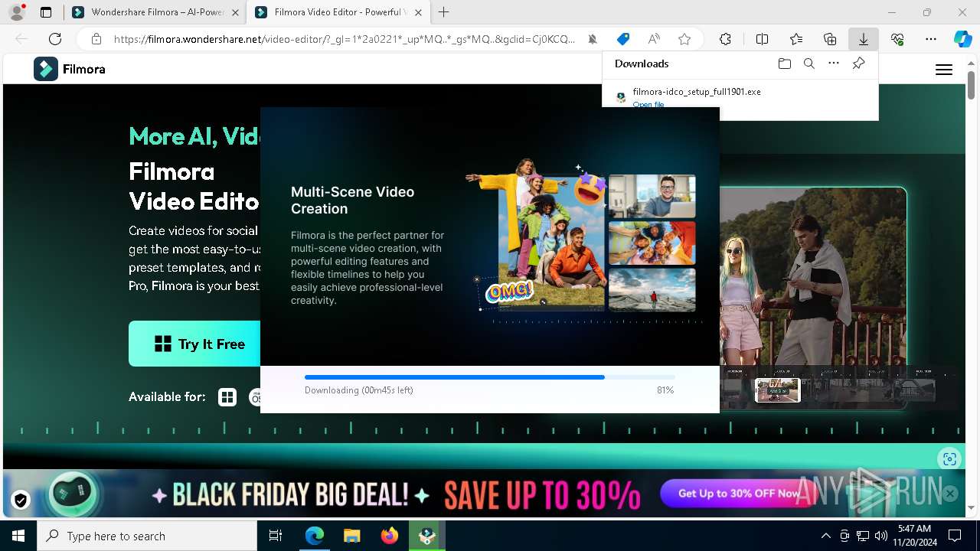Close the Black Friday banner

click(x=950, y=494)
